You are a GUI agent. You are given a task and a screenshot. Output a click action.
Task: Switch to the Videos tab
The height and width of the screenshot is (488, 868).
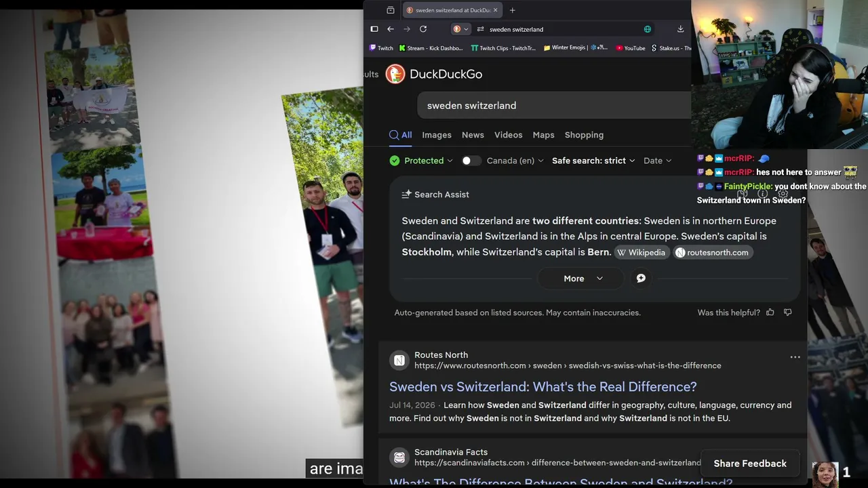[508, 135]
